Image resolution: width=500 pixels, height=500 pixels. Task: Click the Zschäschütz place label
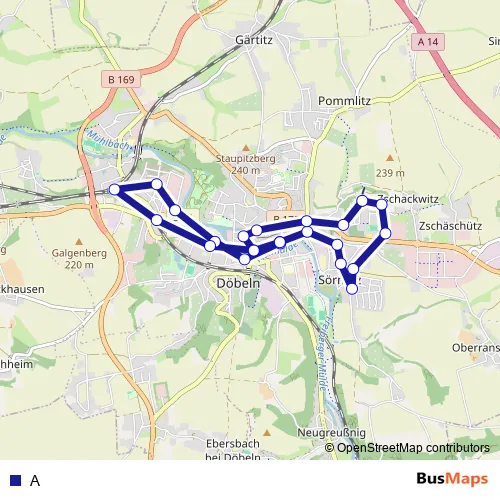(x=450, y=226)
